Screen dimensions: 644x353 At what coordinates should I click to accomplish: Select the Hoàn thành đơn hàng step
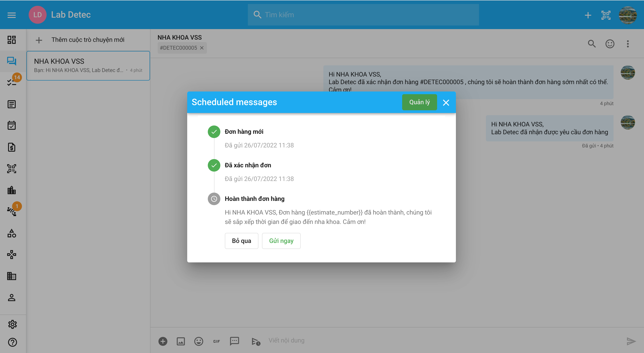point(255,199)
